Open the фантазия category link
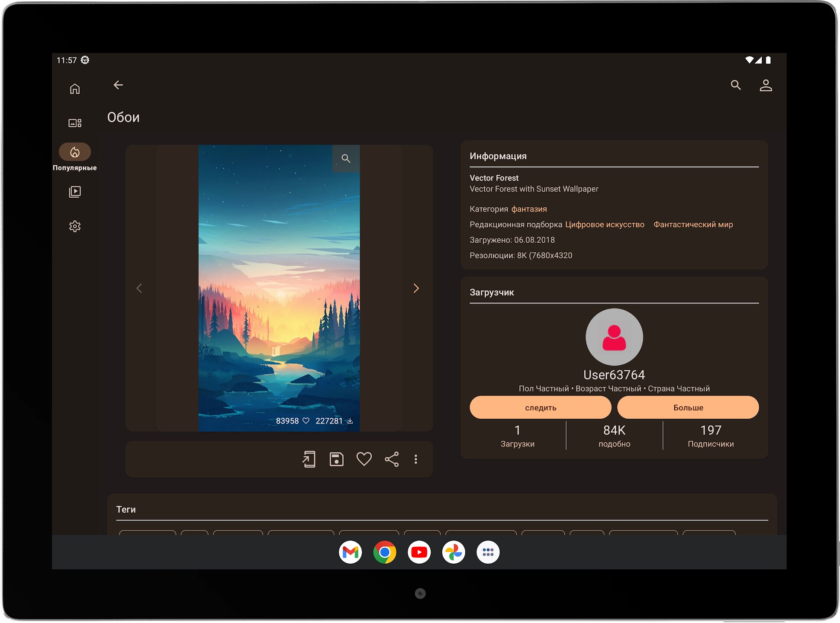The image size is (840, 623). point(529,209)
